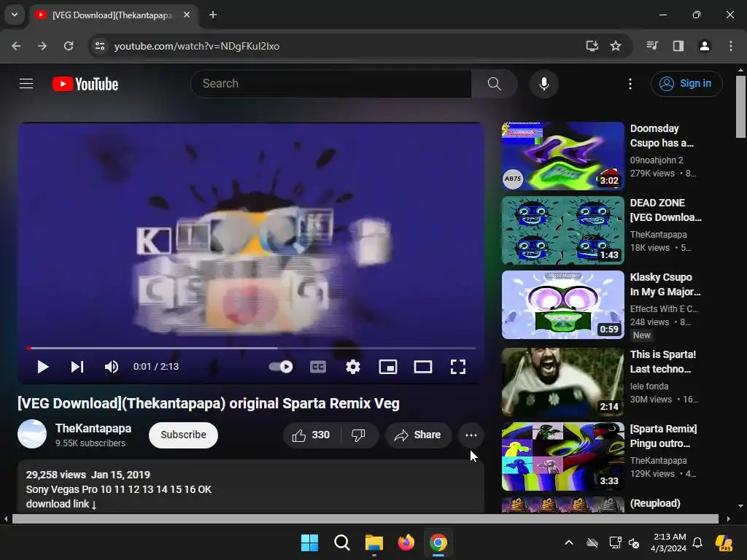This screenshot has height=560, width=747.
Task: Enter full screen mode
Action: pyautogui.click(x=458, y=367)
